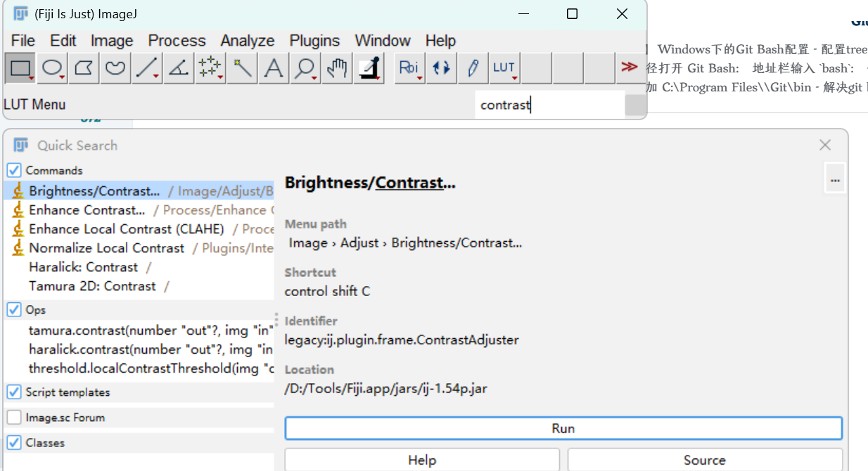Click the Source button
868x471 pixels.
(x=704, y=460)
